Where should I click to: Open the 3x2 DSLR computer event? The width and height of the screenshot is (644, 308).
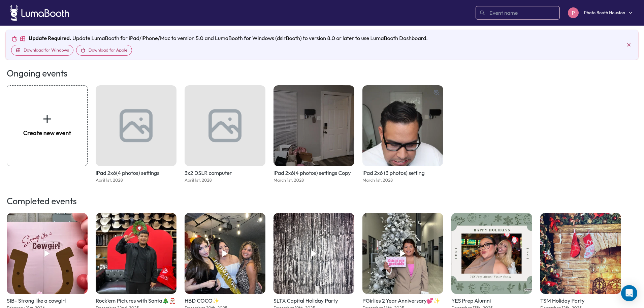pos(225,126)
